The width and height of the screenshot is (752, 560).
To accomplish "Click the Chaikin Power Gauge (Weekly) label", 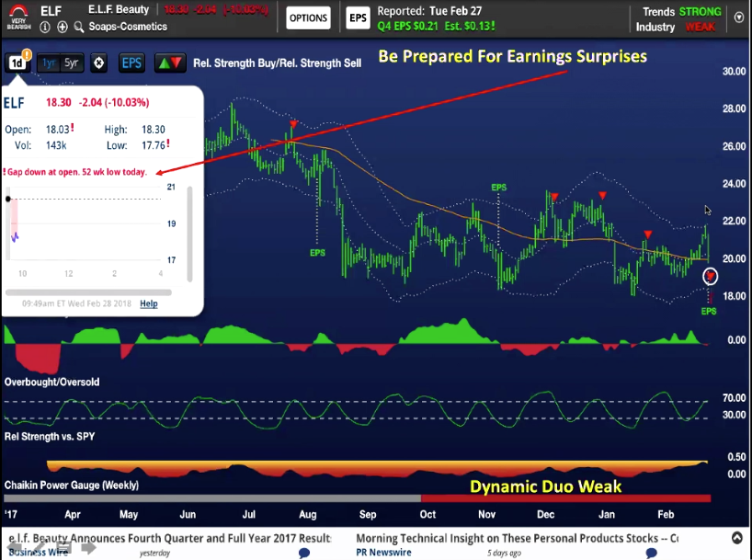I will point(72,486).
